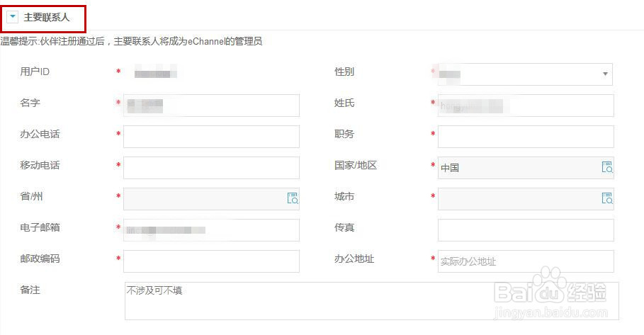
Task: Focus the 办公电话 text box
Action: point(211,137)
